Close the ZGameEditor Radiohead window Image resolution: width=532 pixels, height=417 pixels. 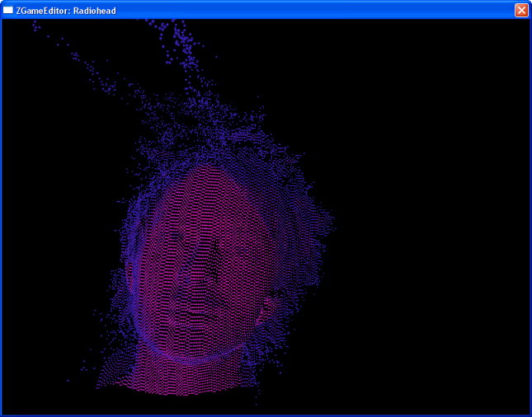click(x=521, y=10)
